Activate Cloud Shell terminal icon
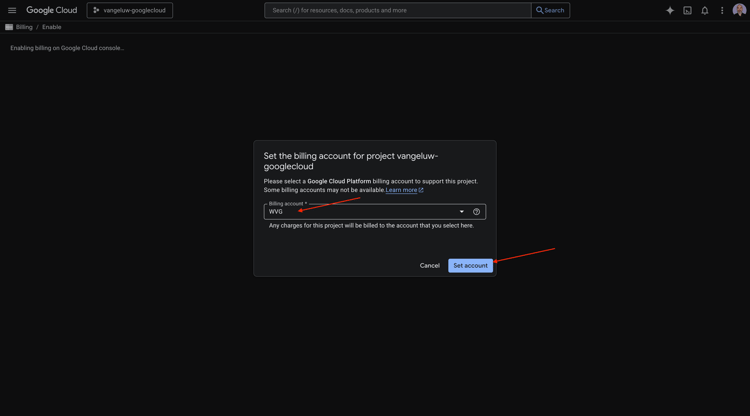 [687, 10]
